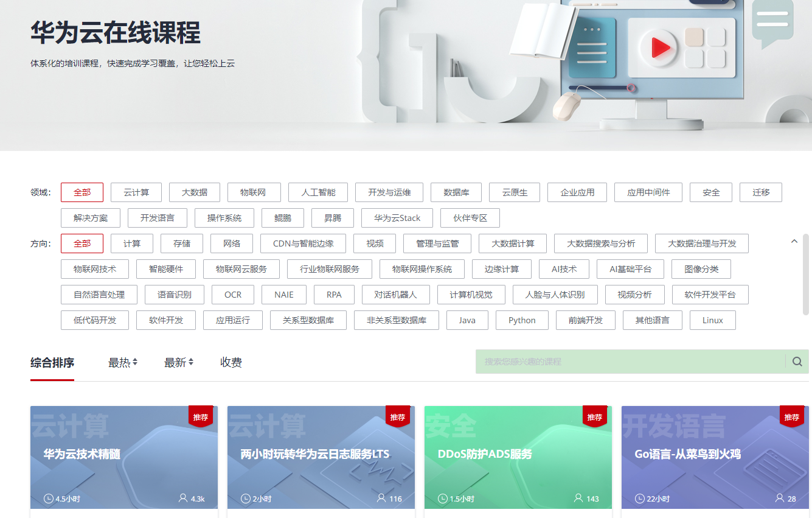Choose the 存储 direction filter
The width and height of the screenshot is (812, 518).
coord(182,243)
